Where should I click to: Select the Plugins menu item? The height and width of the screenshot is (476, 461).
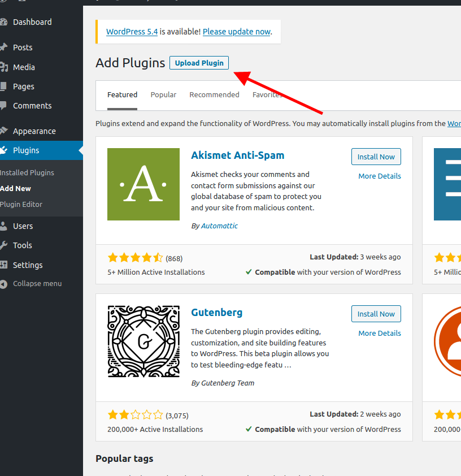point(41,150)
